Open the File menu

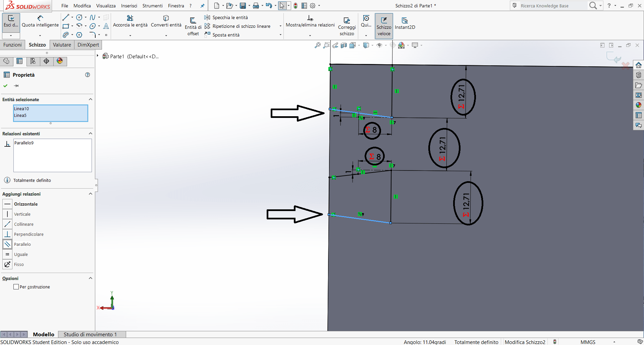coord(65,6)
